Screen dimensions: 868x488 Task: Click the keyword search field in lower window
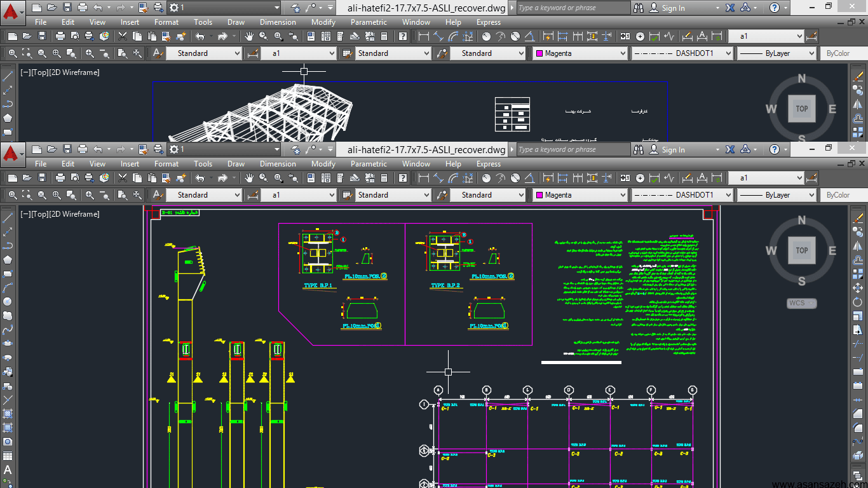573,150
